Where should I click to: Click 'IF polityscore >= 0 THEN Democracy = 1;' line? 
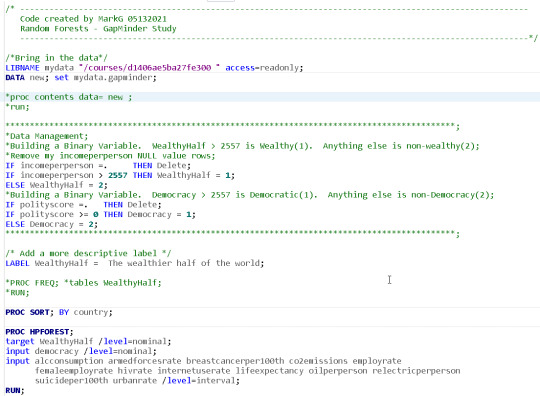(x=101, y=215)
